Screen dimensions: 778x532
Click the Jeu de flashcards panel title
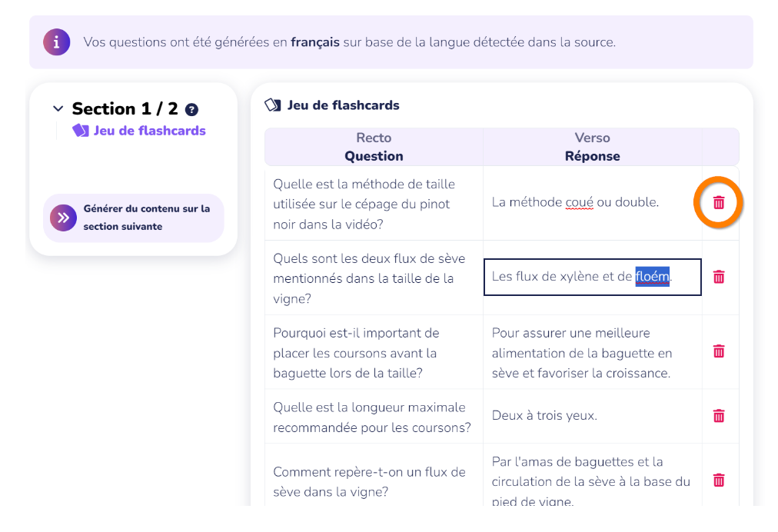click(343, 105)
